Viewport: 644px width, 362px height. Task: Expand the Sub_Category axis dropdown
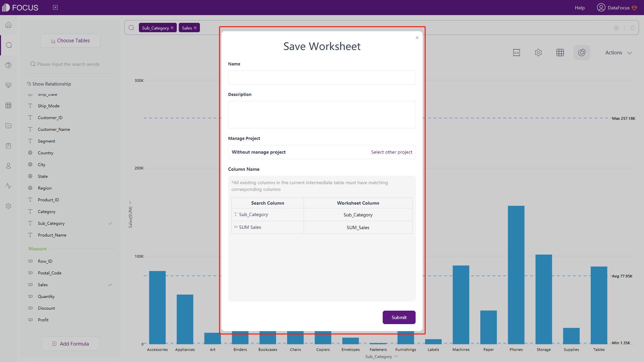tap(396, 356)
